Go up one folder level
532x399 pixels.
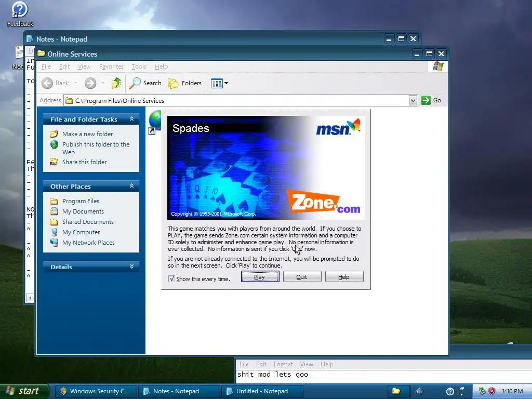pos(116,83)
